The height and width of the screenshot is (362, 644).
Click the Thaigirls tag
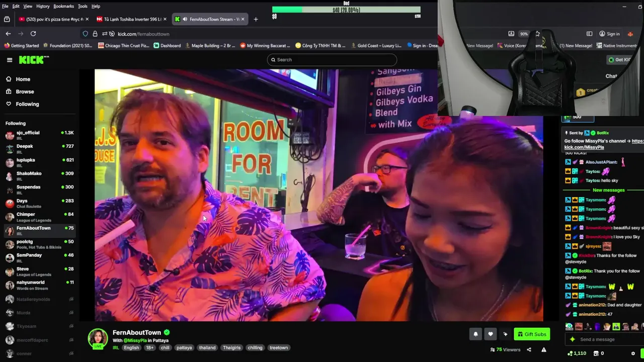232,347
